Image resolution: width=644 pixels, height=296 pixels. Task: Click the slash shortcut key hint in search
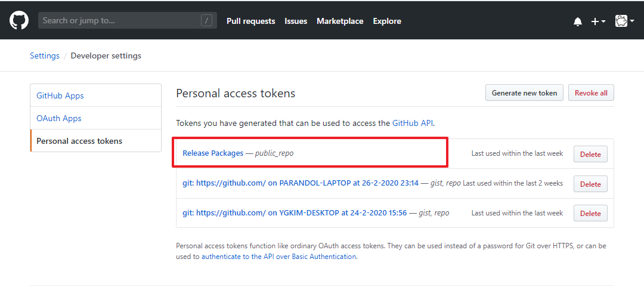[x=206, y=20]
